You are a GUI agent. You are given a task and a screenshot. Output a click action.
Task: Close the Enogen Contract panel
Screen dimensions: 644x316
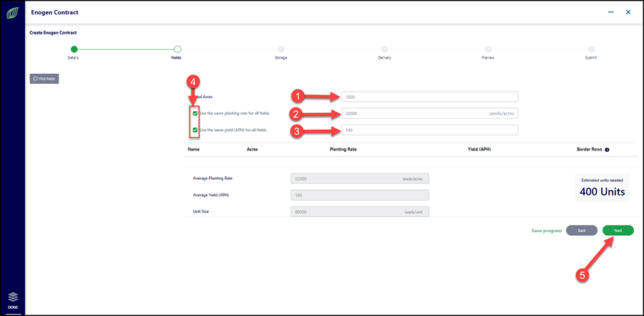point(628,12)
